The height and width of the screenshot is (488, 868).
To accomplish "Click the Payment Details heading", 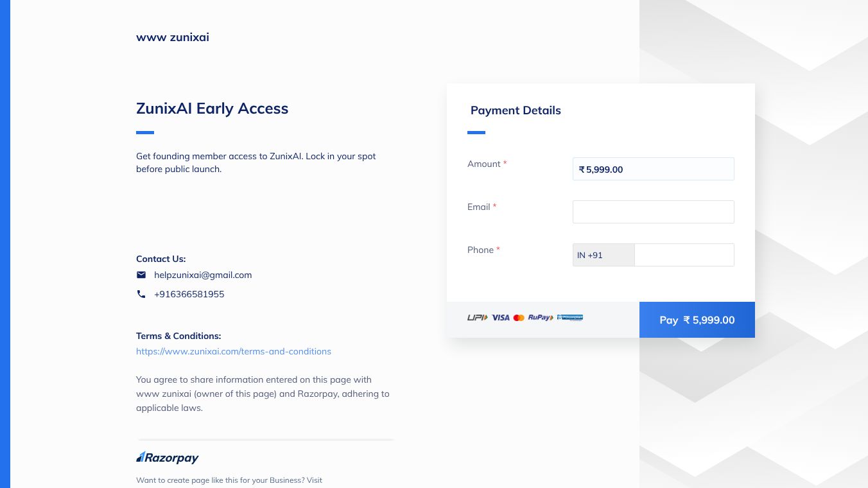I will click(516, 110).
